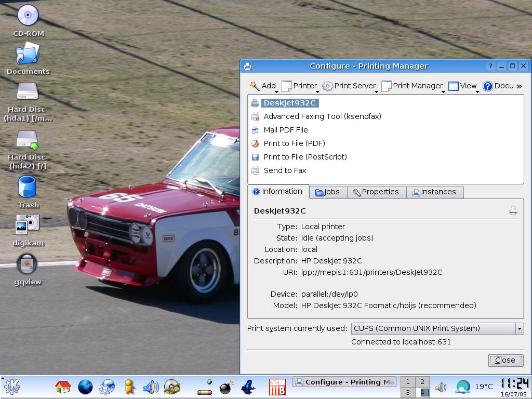Select the Mail PDF File entry
The height and width of the screenshot is (399, 532).
(285, 130)
